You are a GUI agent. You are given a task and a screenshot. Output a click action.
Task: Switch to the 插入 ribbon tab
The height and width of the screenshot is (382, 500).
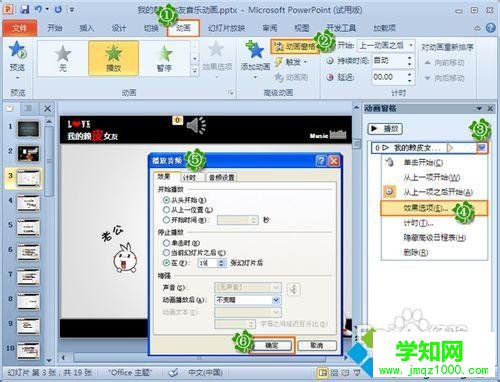(x=87, y=28)
